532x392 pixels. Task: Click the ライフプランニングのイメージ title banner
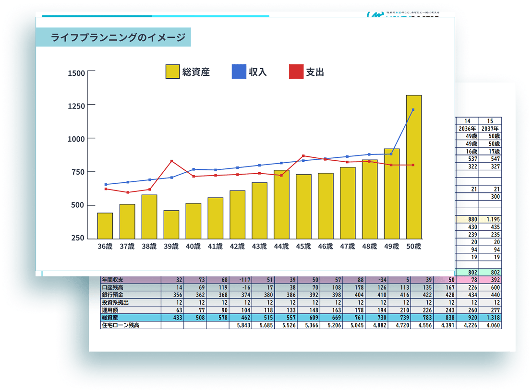tap(113, 37)
